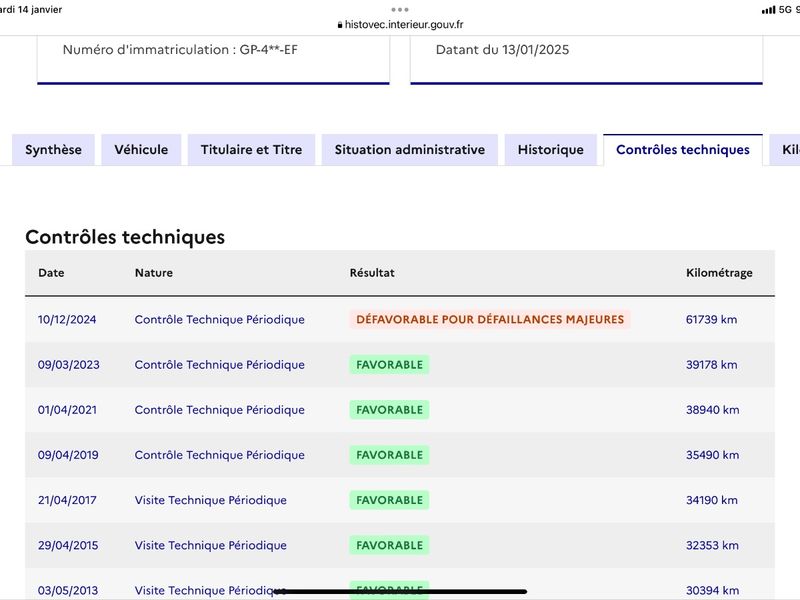This screenshot has width=800, height=600.
Task: Open the Synthèse tab
Action: coord(53,149)
